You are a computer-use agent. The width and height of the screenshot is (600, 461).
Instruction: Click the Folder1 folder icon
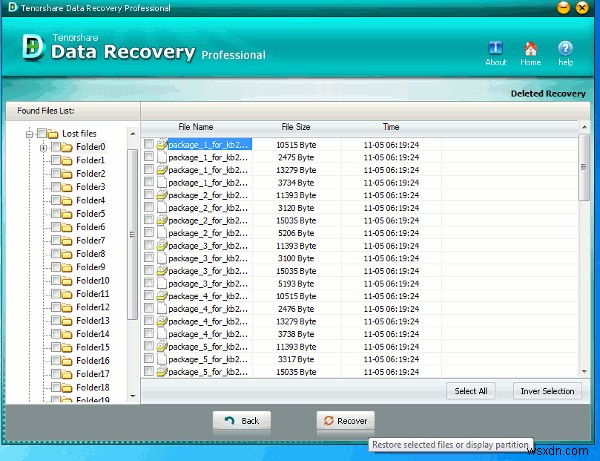pos(67,161)
